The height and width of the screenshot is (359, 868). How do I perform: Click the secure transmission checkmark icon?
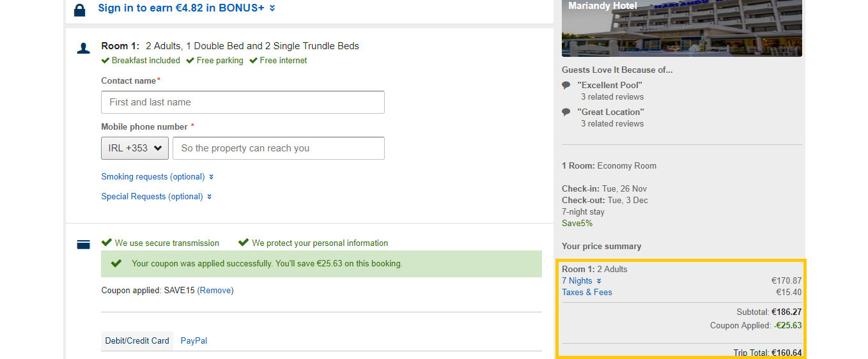107,243
